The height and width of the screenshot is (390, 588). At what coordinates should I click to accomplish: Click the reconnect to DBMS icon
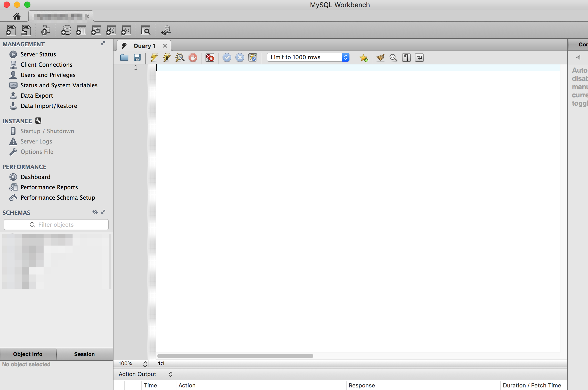coord(166,30)
